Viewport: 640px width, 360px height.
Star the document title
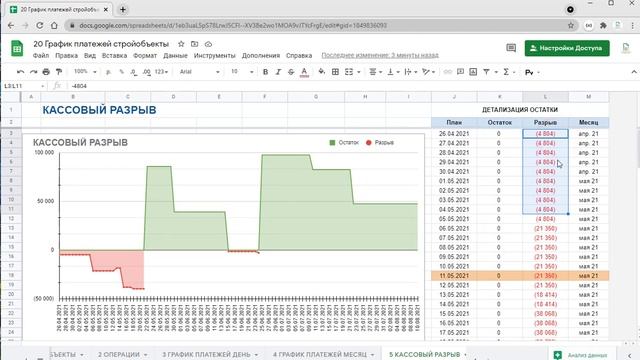[181, 44]
